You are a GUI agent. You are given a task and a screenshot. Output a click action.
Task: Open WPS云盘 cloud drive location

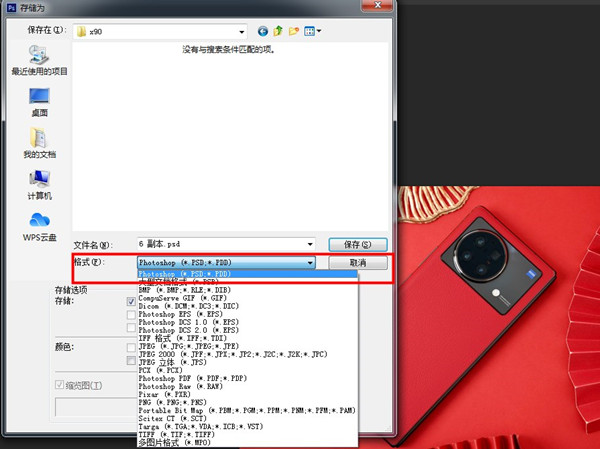(x=39, y=226)
